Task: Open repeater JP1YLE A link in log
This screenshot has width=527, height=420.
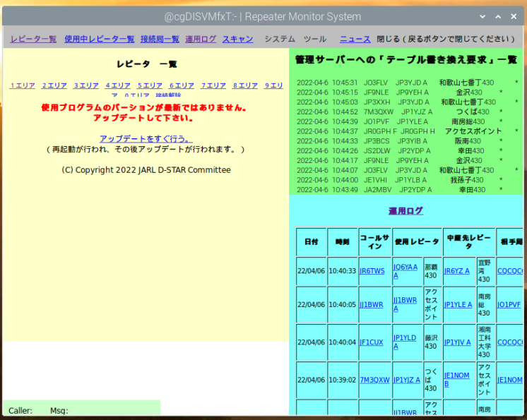Action: [458, 304]
